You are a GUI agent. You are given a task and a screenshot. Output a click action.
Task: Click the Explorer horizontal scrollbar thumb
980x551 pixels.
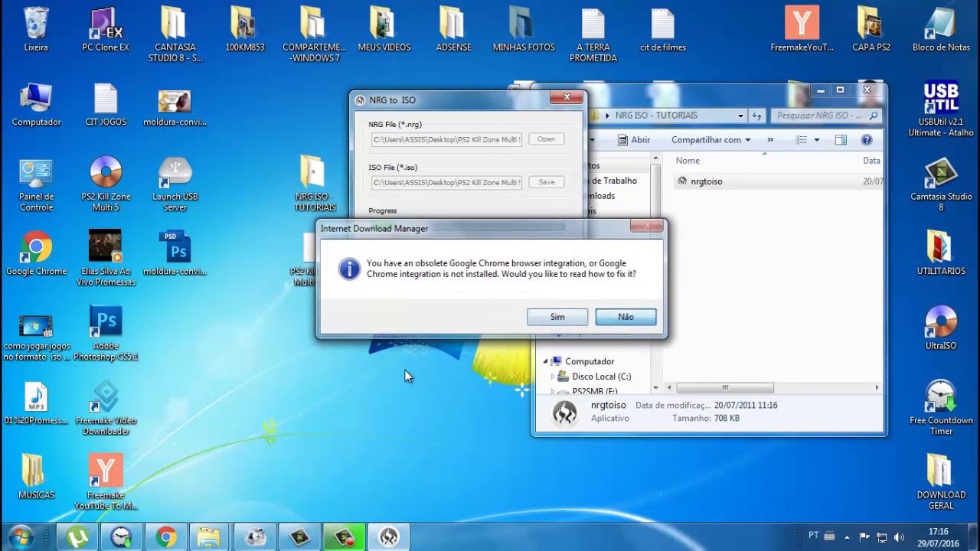click(724, 387)
